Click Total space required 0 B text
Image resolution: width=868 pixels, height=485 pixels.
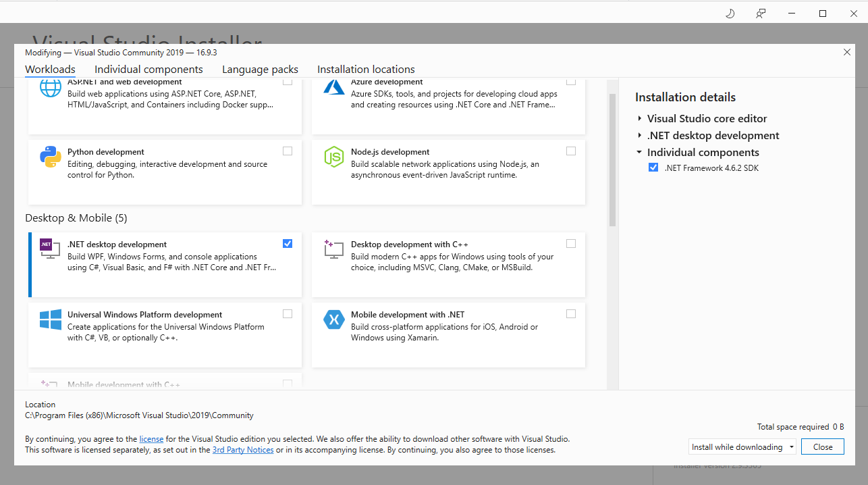[801, 427]
